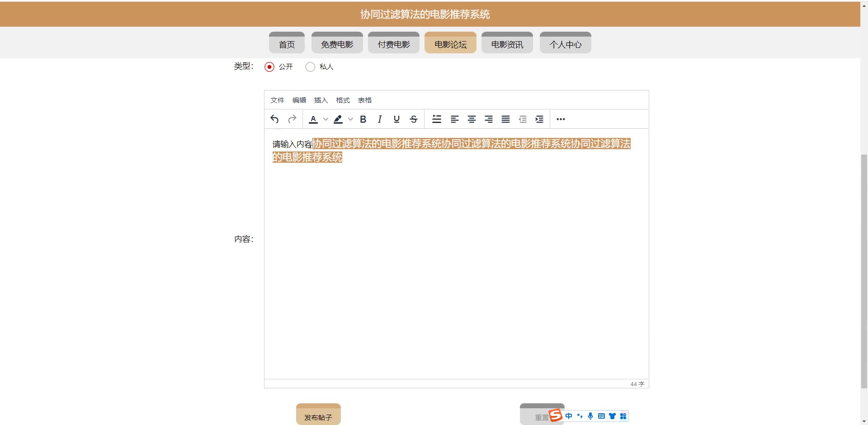
Task: Click the 发布帖子 button
Action: (318, 414)
